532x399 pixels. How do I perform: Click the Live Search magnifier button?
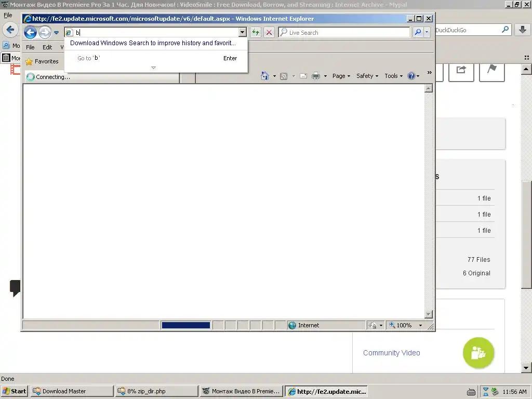(418, 32)
